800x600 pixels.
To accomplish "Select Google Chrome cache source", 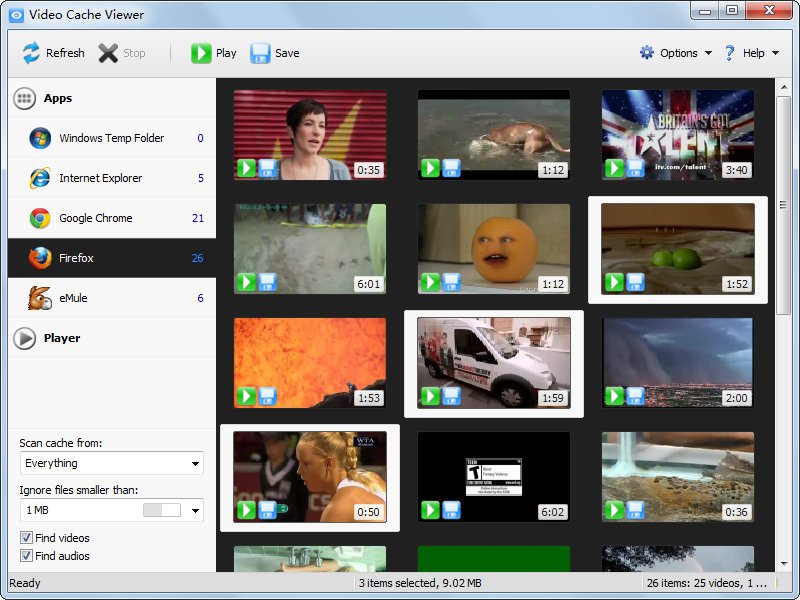I will (112, 218).
